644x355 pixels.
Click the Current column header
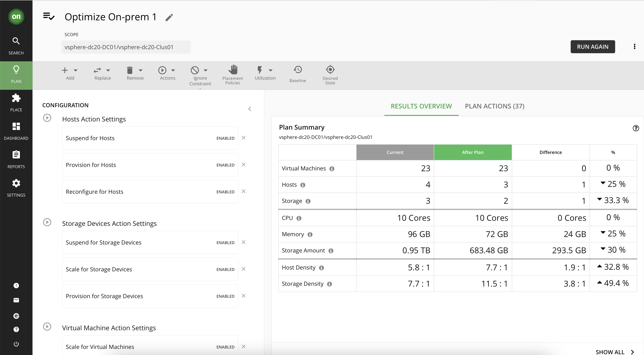click(x=395, y=152)
